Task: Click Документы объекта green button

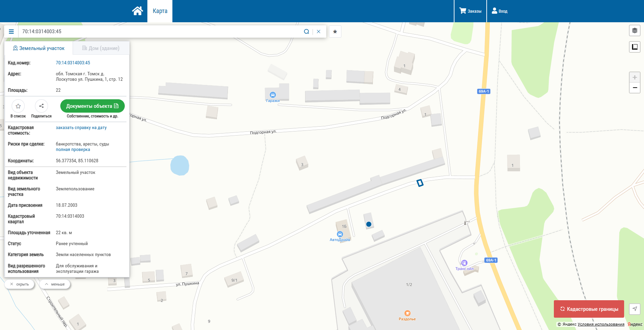Action: pos(92,106)
